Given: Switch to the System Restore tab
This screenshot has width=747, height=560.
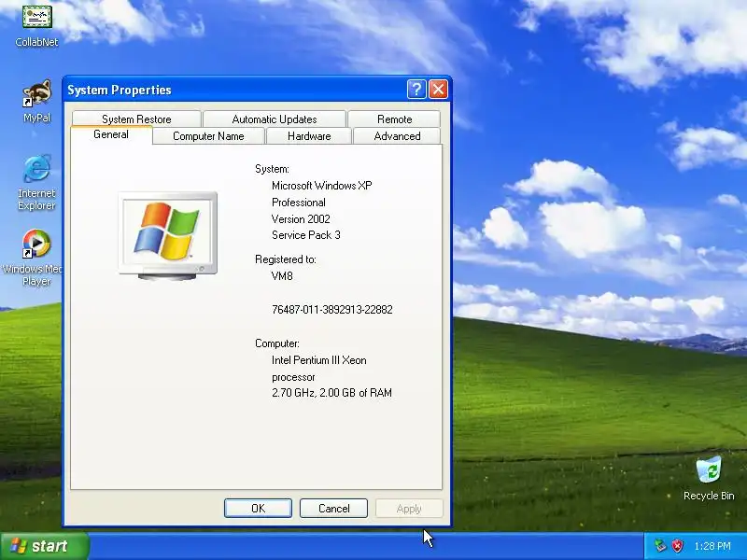Looking at the screenshot, I should click(x=136, y=119).
